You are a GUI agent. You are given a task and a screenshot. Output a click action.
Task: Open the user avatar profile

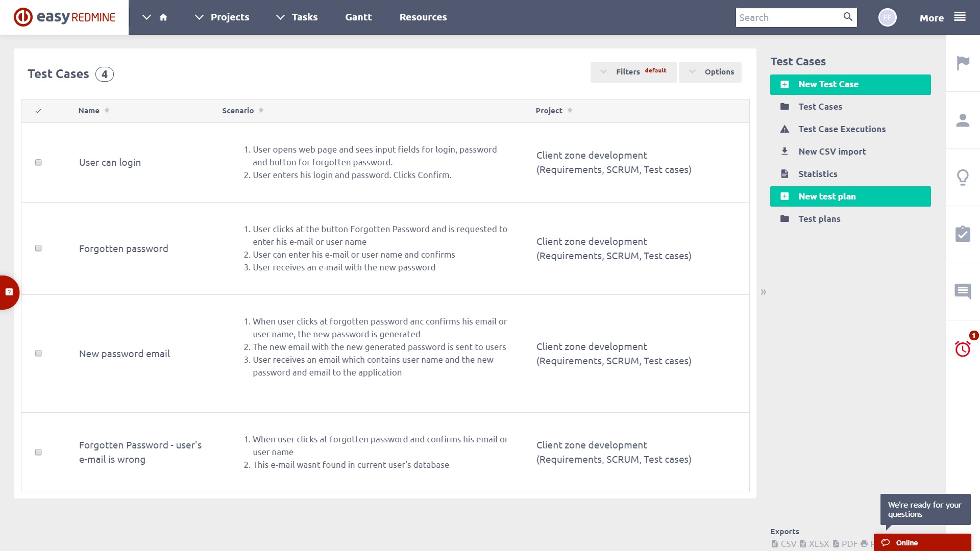887,17
